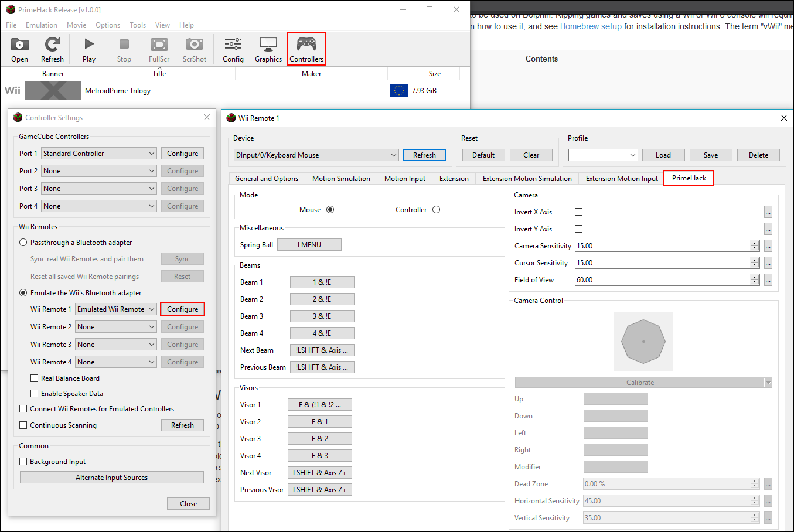Click the Load profile button
Image resolution: width=794 pixels, height=532 pixels.
[x=663, y=155]
